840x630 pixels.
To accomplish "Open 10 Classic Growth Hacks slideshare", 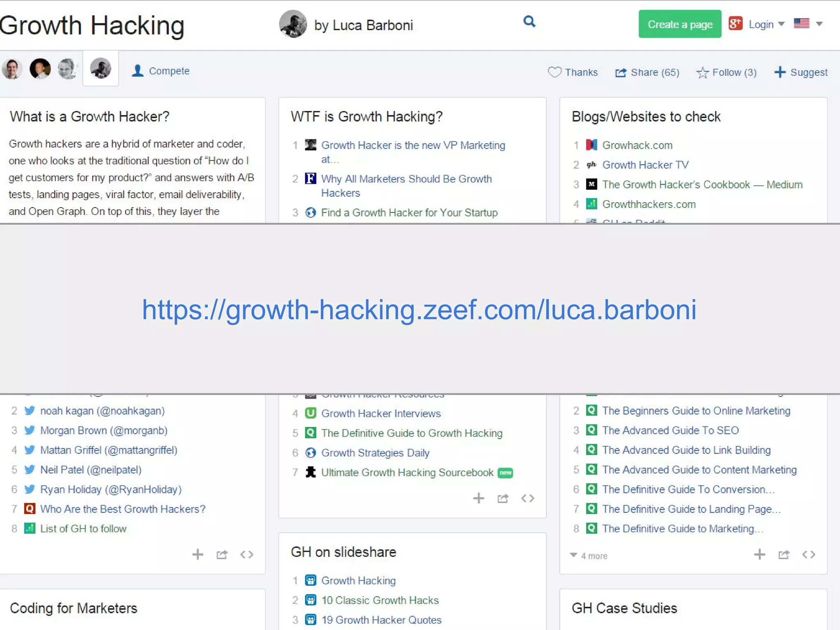I will tap(380, 600).
